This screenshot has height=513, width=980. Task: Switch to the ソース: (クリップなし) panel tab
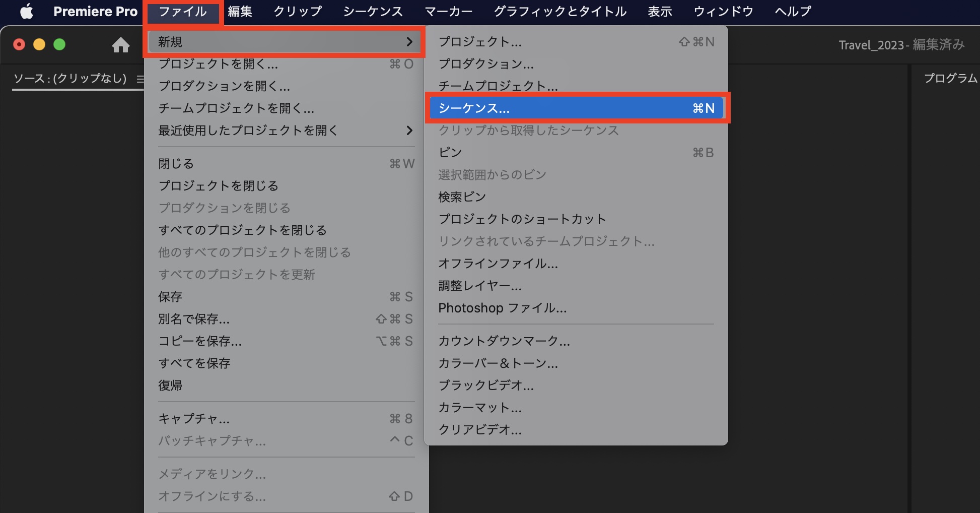pyautogui.click(x=70, y=79)
